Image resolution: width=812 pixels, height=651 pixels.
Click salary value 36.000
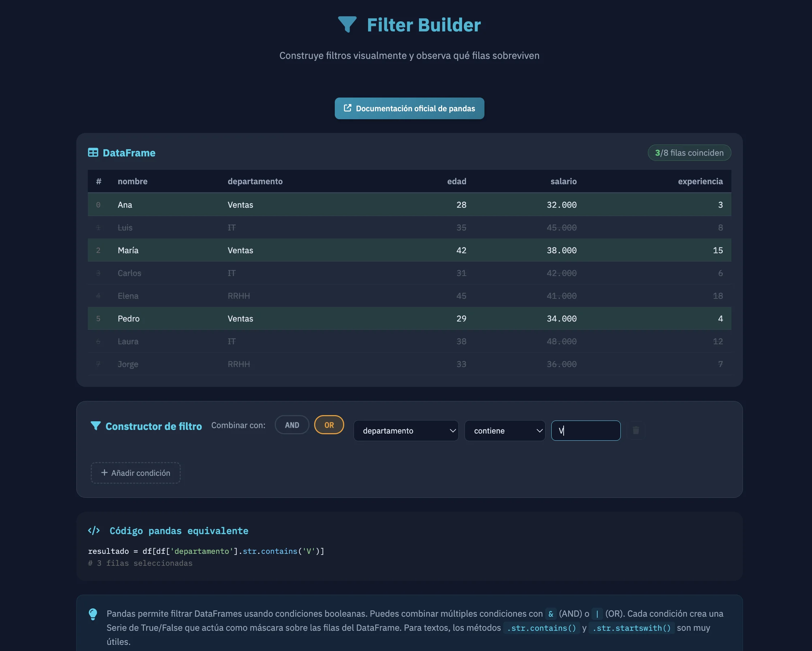click(561, 364)
